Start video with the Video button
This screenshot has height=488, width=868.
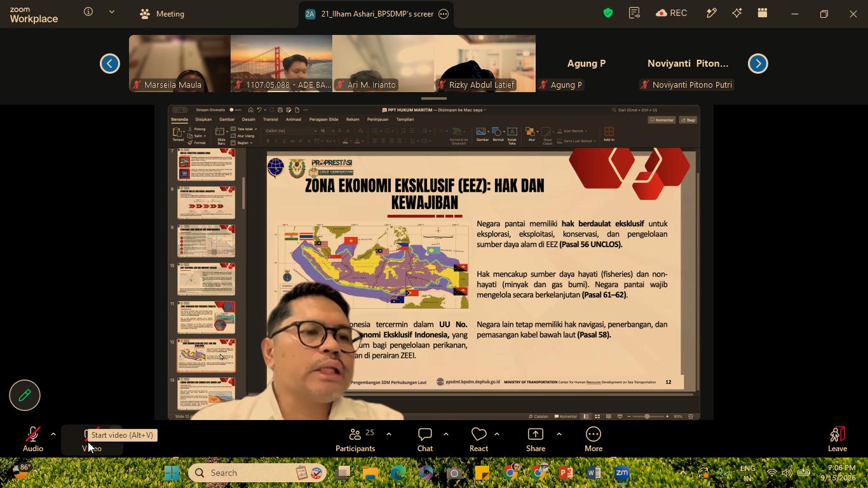[x=91, y=440]
